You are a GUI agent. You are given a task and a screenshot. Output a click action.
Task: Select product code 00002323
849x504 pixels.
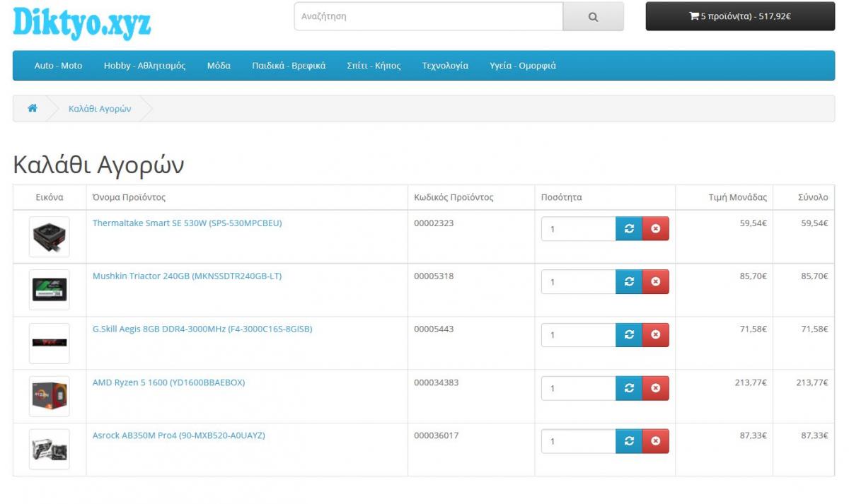[x=434, y=223]
